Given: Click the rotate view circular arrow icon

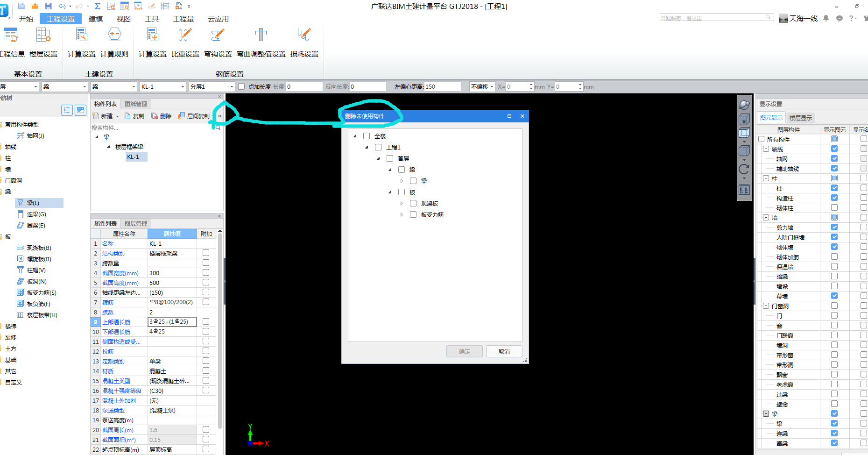Looking at the screenshot, I should 744,169.
